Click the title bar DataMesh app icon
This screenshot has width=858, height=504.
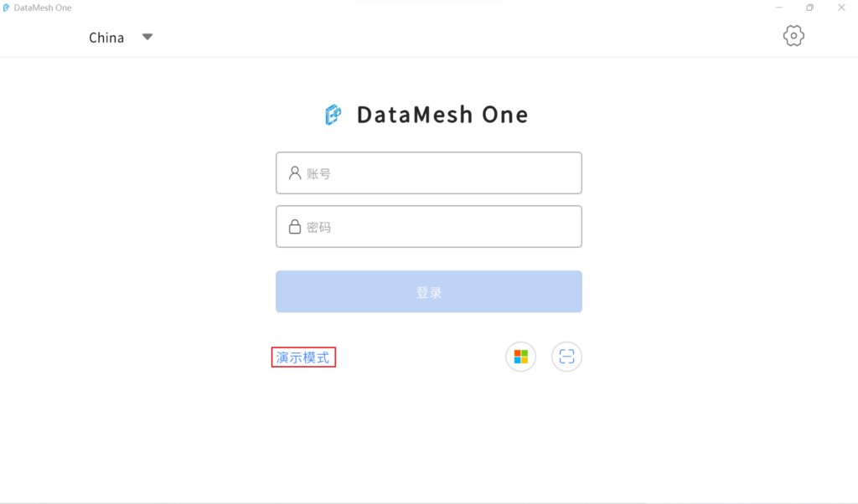coord(6,8)
